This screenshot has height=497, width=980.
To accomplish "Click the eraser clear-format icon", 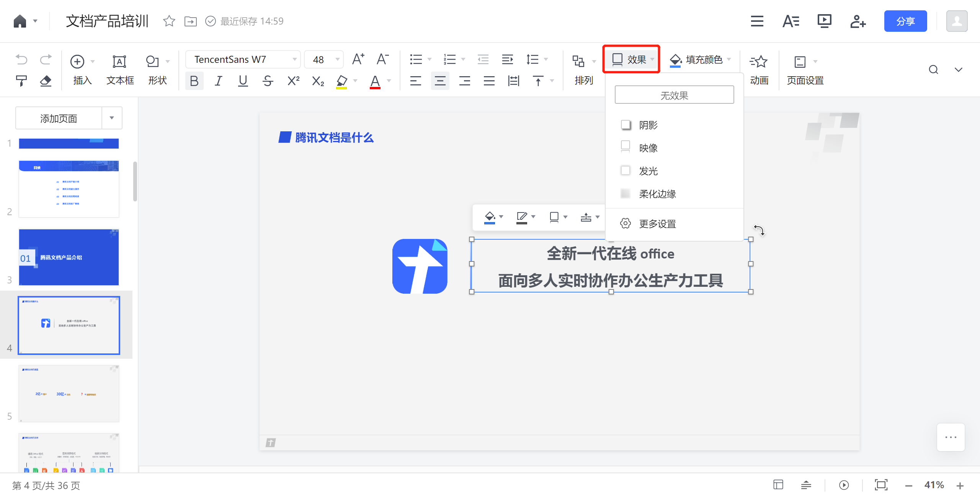I will [x=46, y=81].
